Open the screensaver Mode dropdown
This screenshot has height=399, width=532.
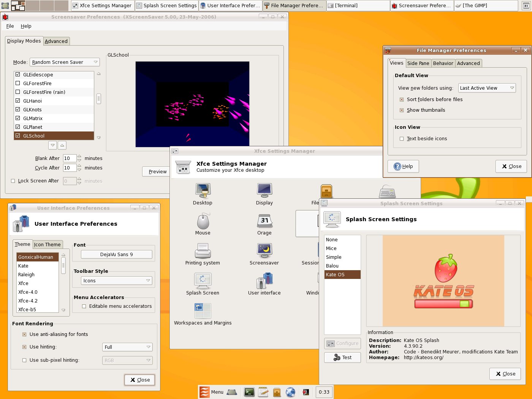click(65, 62)
